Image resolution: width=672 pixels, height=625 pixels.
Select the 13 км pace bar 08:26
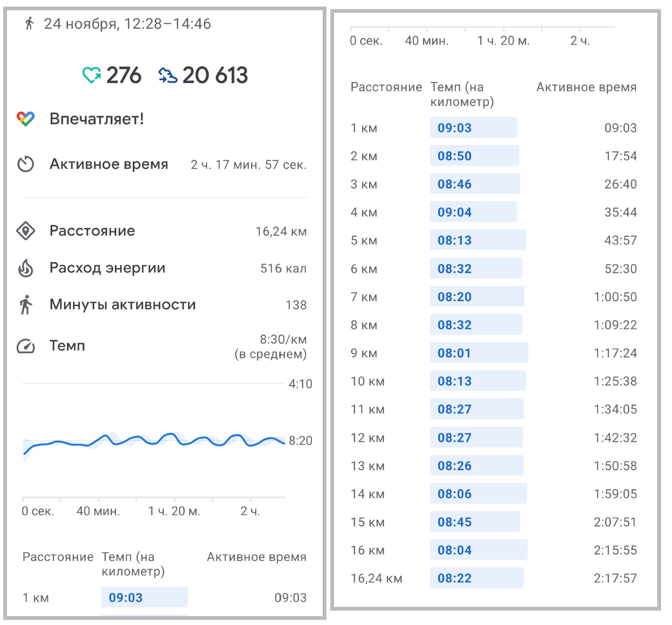tap(477, 465)
